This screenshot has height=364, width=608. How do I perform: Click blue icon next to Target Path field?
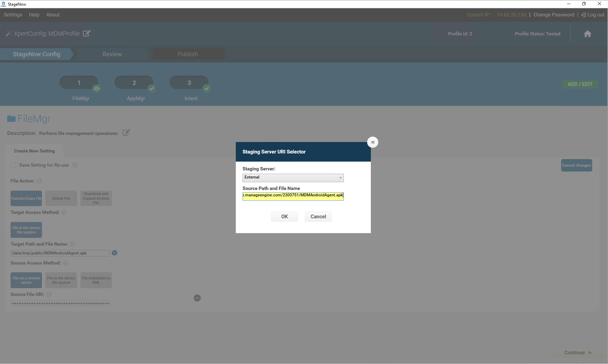pos(115,253)
